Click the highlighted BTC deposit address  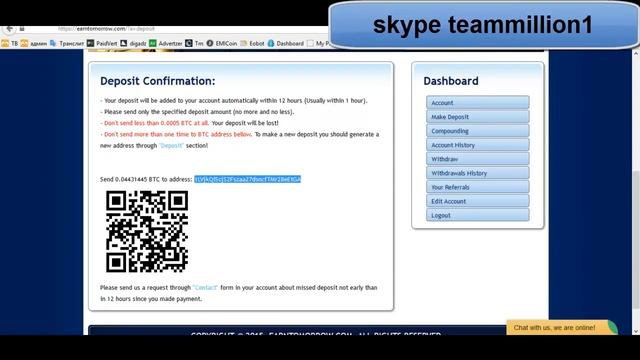(x=247, y=179)
